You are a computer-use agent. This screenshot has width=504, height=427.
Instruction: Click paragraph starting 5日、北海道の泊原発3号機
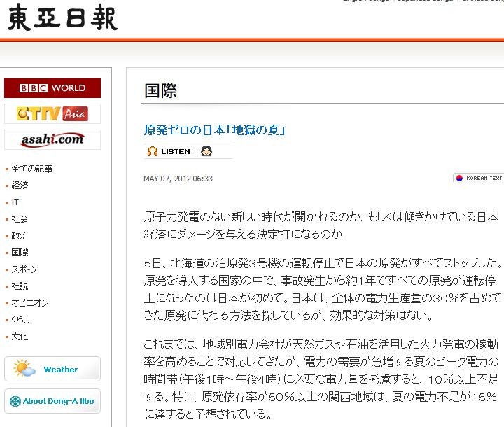[323, 289]
